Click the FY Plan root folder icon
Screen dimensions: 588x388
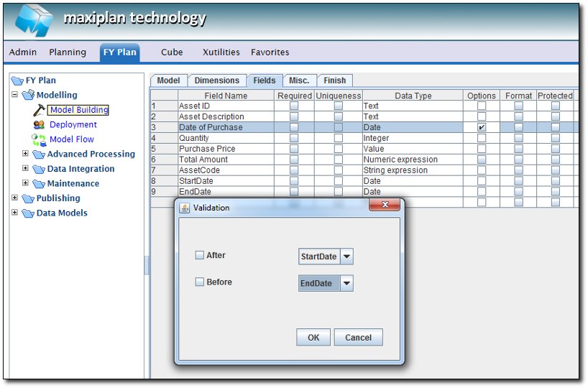17,80
